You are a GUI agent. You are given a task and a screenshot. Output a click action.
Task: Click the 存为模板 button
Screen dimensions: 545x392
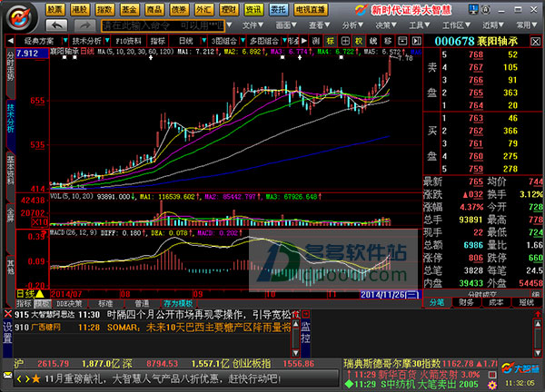pos(178,304)
